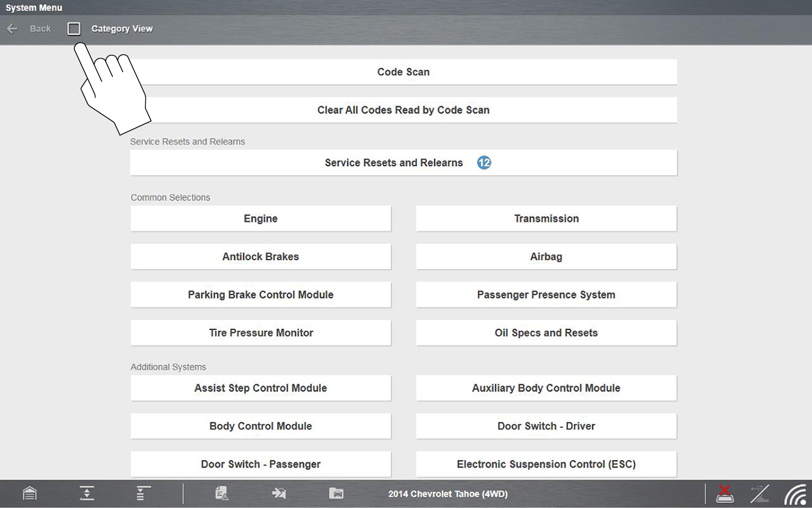Image resolution: width=812 pixels, height=508 pixels.
Task: Click the Wi-Fi signal status icon
Action: pos(795,494)
